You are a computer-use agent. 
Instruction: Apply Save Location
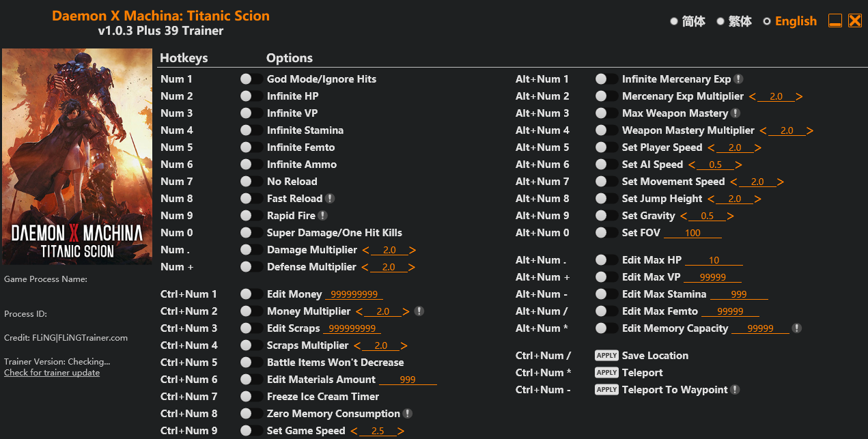click(x=606, y=356)
